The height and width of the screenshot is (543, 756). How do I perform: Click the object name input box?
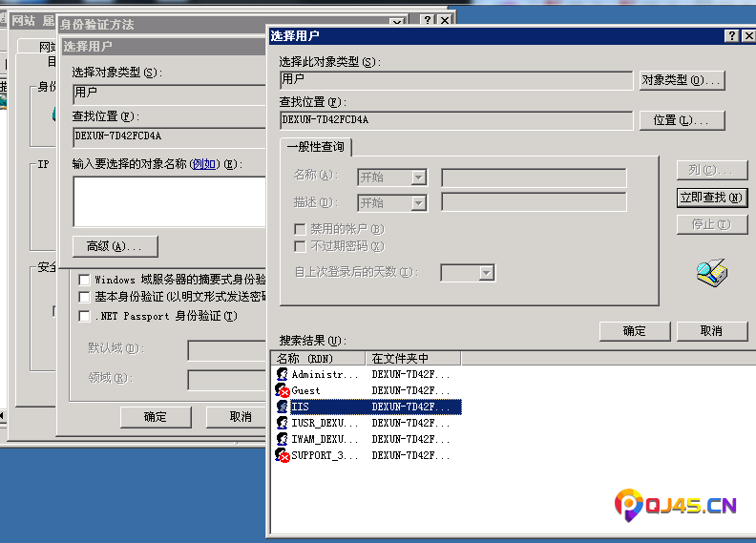click(x=168, y=200)
